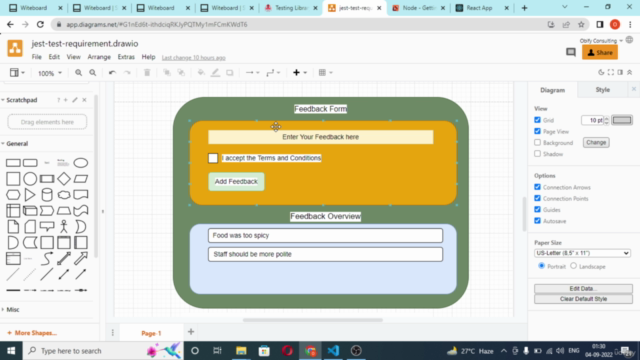Screen dimensions: 640x360
Task: Click the Share button
Action: pos(600,53)
